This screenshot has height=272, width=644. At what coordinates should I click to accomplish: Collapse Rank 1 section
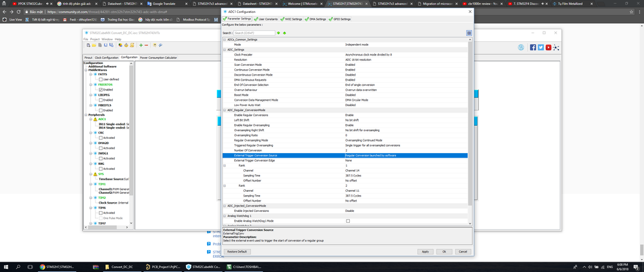coord(225,165)
